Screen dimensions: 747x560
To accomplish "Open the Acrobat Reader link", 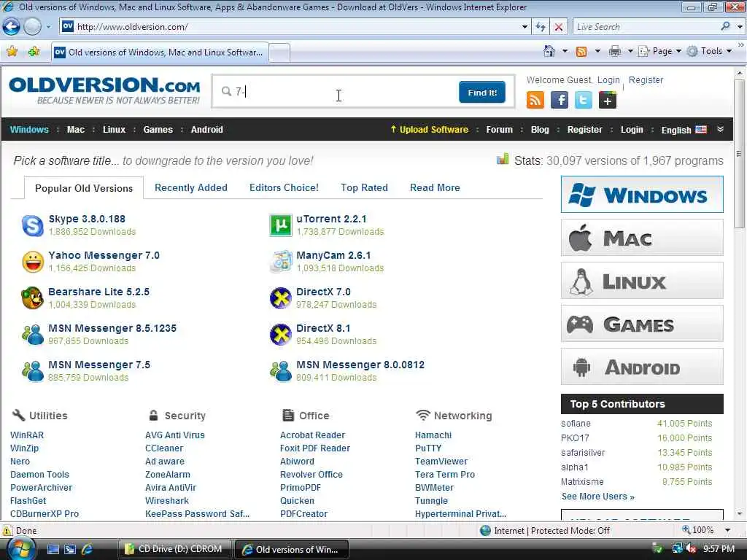I will coord(312,435).
